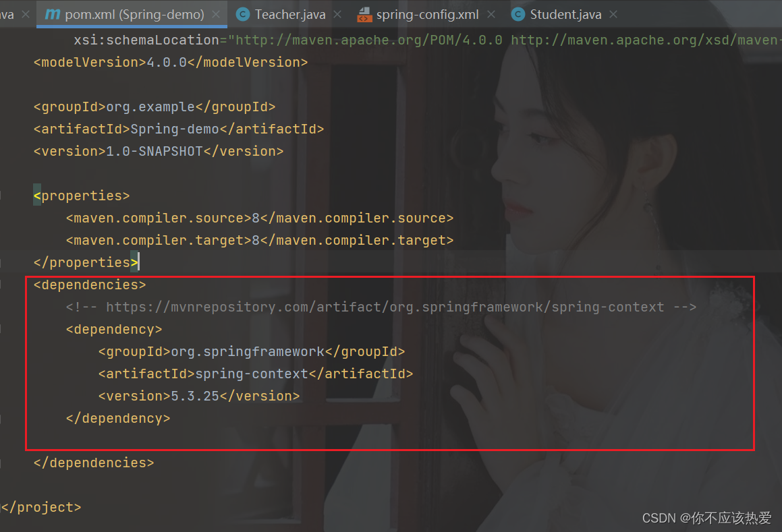
Task: Click the opening <properties> tag
Action: (81, 196)
